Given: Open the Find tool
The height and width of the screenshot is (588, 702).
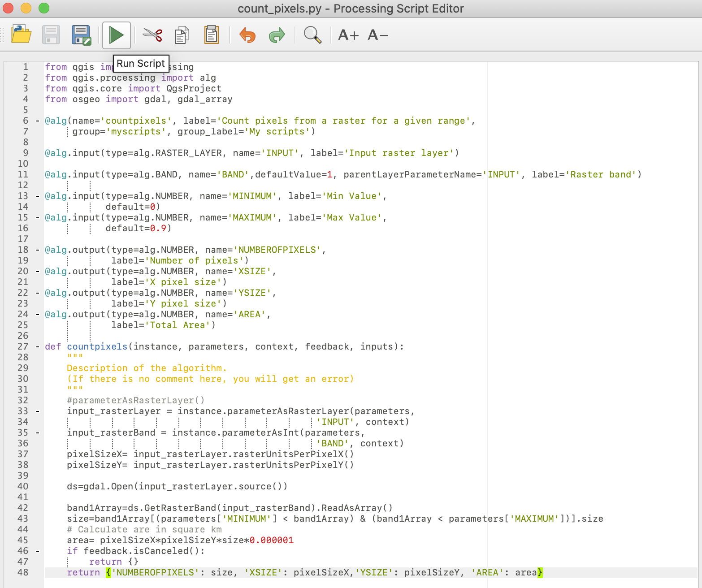Looking at the screenshot, I should click(312, 35).
